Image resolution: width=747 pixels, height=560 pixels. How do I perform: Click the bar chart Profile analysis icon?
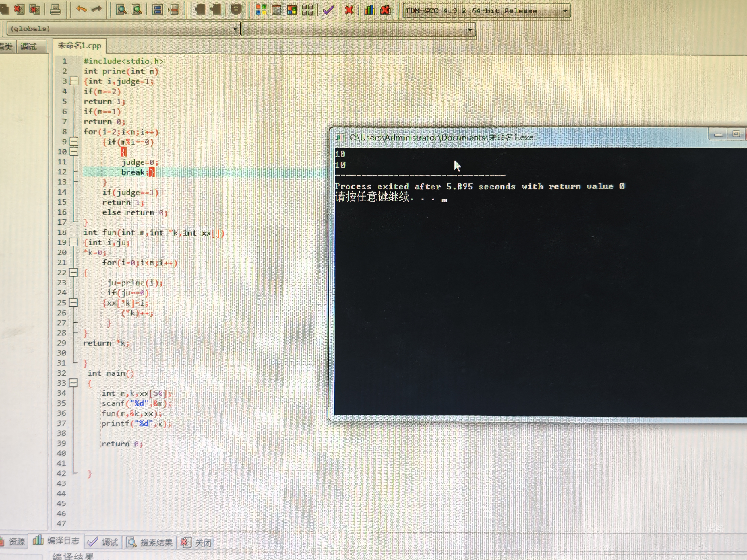coord(369,10)
